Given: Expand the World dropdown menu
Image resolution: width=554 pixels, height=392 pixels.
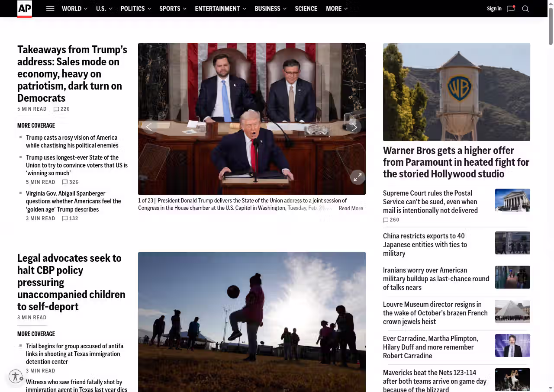Looking at the screenshot, I should (x=74, y=9).
